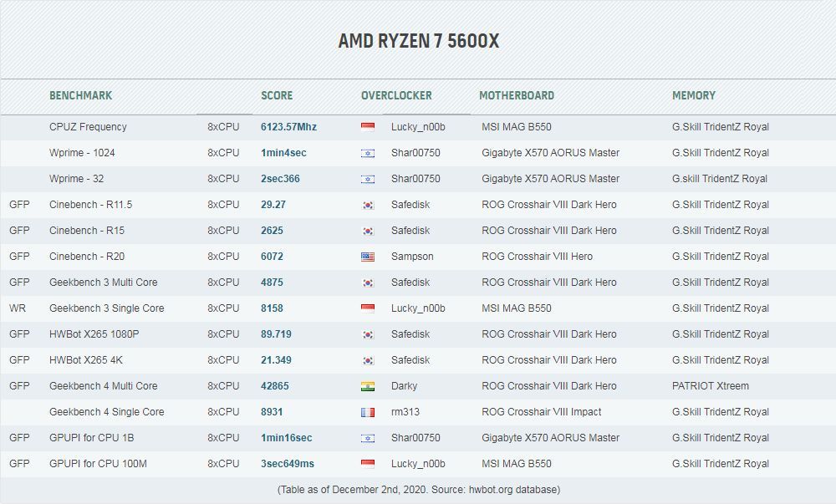Open the 2625 Cinebench R15 score
Viewport: 836px width, 504px height.
click(x=272, y=231)
